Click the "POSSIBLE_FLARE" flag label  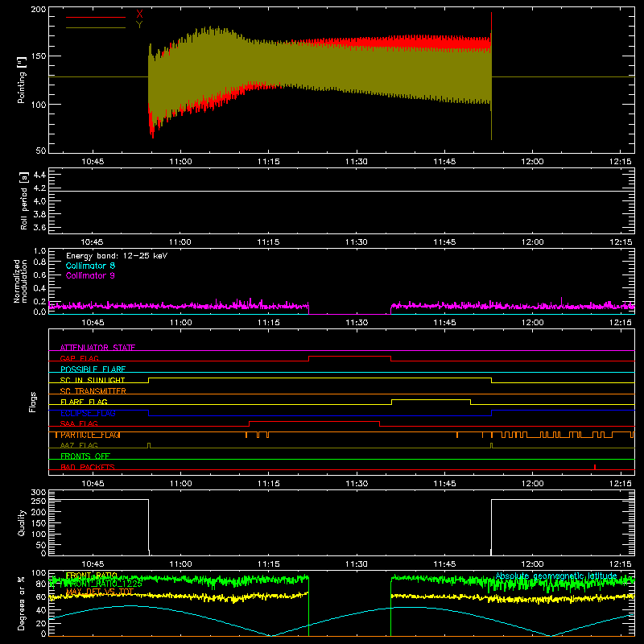(93, 369)
